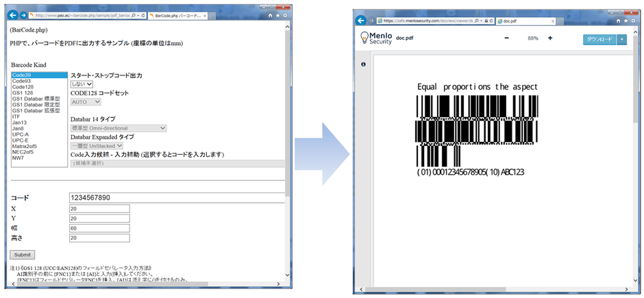
Task: Select GS1 Databar 拡張型 in list
Action: 39,110
